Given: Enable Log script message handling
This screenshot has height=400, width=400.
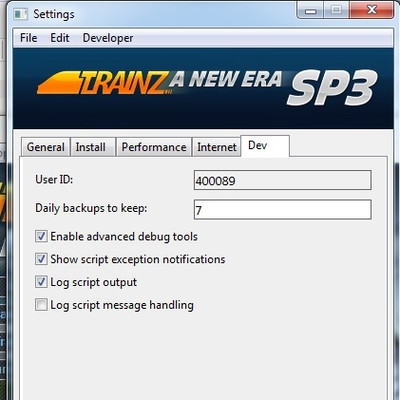Looking at the screenshot, I should click(41, 305).
